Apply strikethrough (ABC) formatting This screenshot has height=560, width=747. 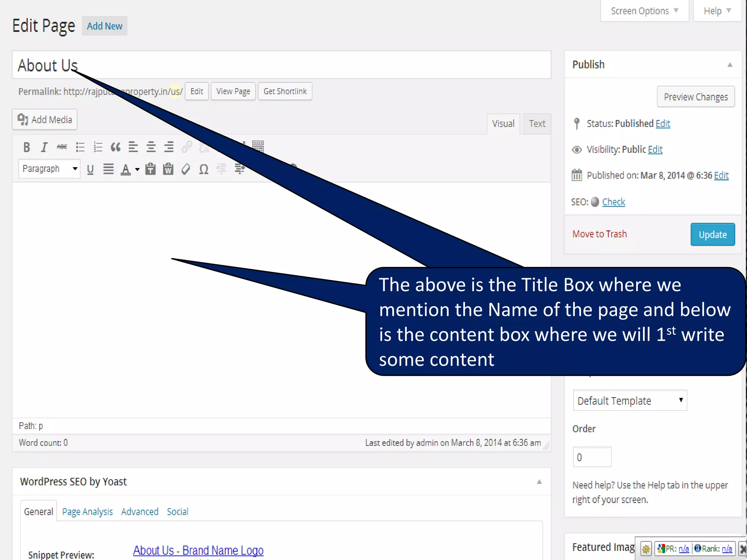point(62,147)
